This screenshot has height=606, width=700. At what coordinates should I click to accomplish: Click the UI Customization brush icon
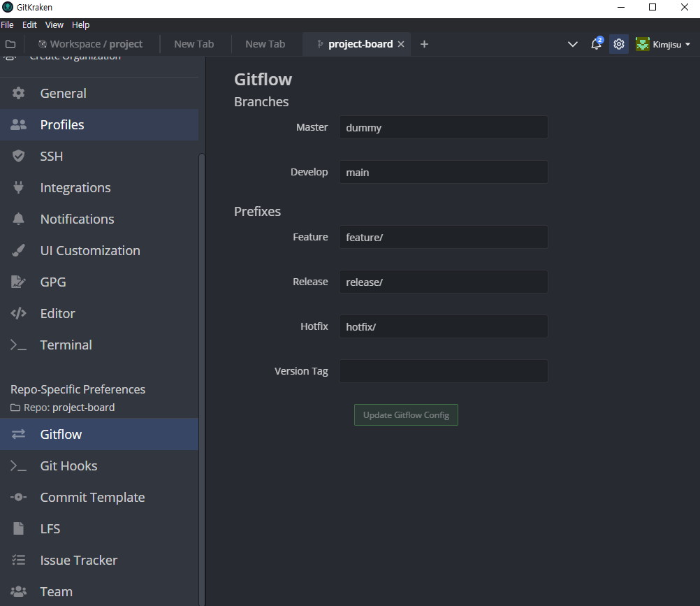pyautogui.click(x=18, y=250)
